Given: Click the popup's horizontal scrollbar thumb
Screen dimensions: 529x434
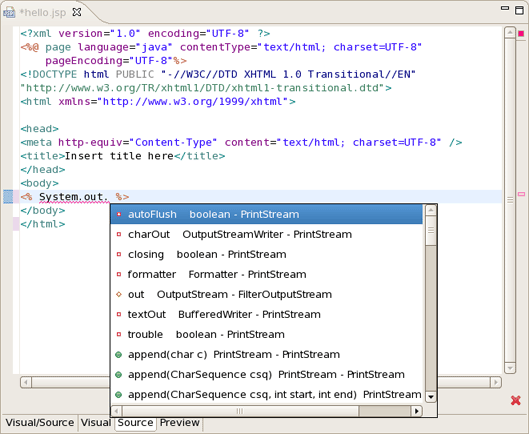Looking at the screenshot, I should (240, 411).
